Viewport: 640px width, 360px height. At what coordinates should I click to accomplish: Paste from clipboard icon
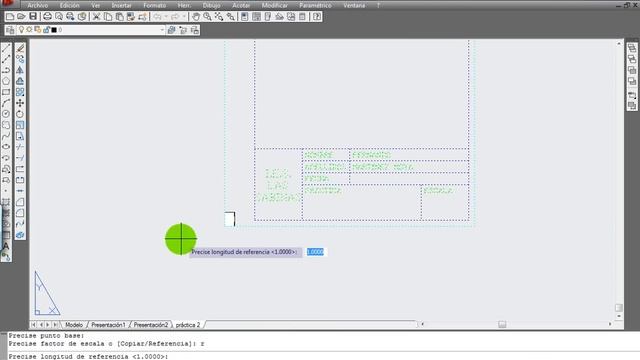tap(119, 17)
